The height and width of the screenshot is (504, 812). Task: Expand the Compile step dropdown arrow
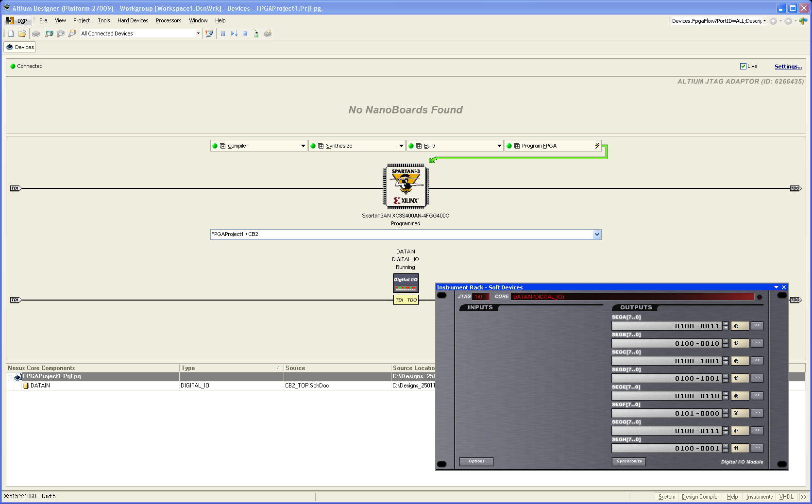pyautogui.click(x=303, y=146)
